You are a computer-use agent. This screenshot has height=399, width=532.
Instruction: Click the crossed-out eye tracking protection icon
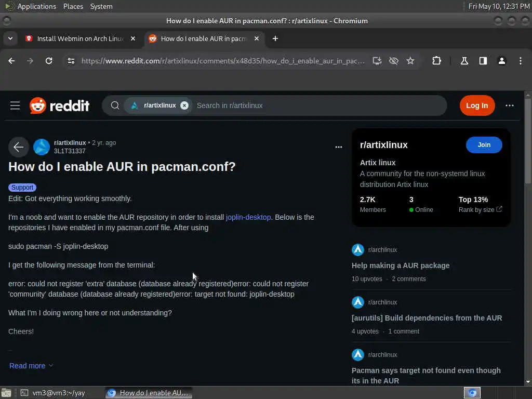(394, 61)
